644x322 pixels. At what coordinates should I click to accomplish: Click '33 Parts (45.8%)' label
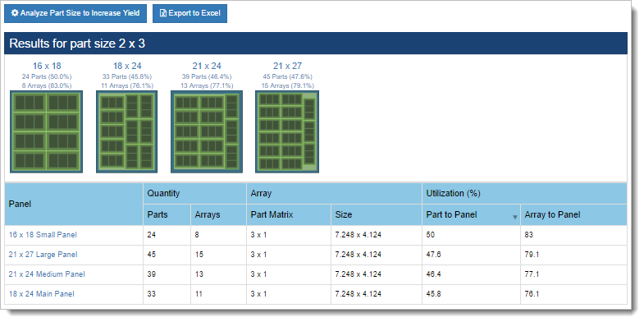click(127, 77)
